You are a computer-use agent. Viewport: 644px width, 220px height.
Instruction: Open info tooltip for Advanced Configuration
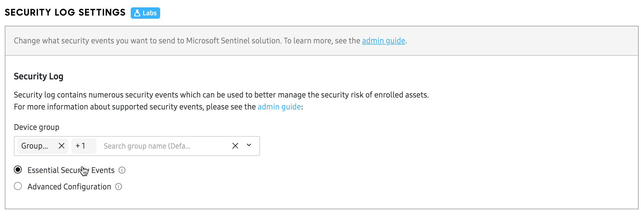(x=119, y=187)
